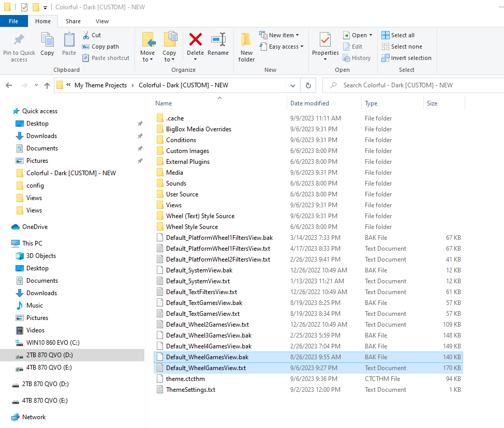Select the .cache folder

[x=175, y=118]
